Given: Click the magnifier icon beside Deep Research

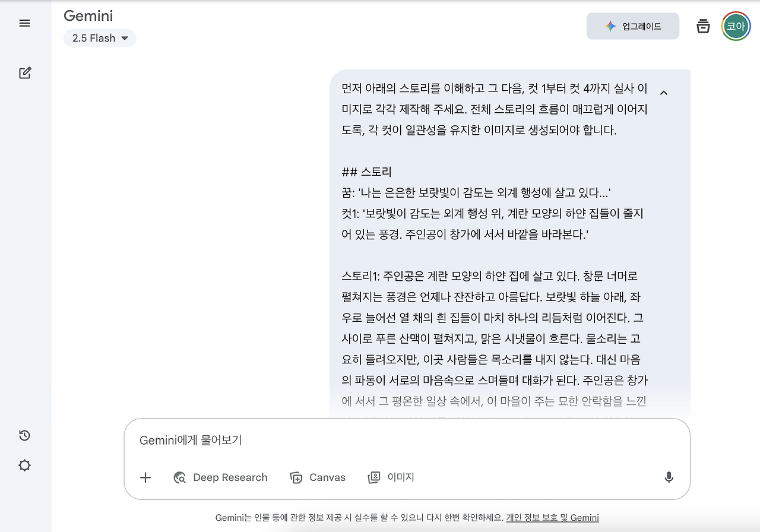Looking at the screenshot, I should click(179, 477).
